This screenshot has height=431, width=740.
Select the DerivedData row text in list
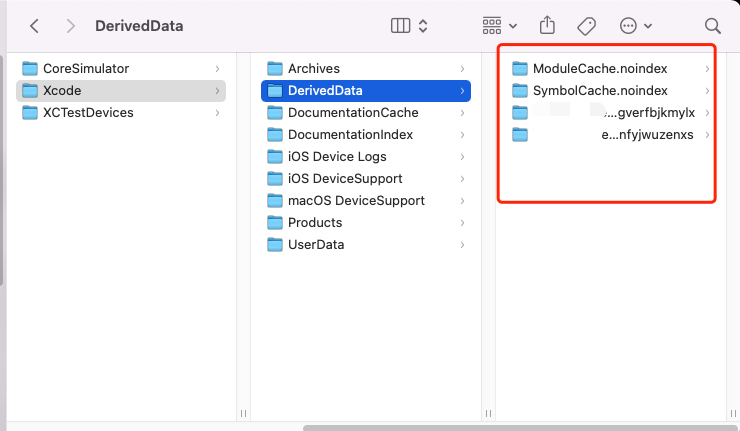tap(325, 90)
